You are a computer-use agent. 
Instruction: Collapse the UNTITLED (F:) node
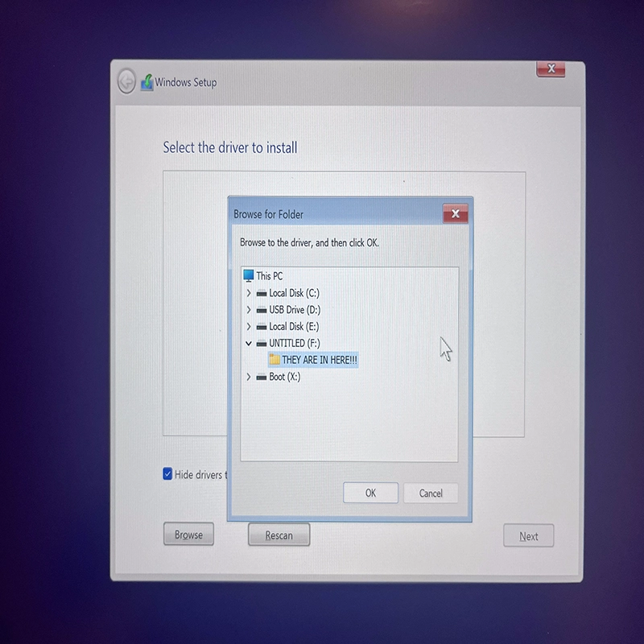click(x=249, y=344)
